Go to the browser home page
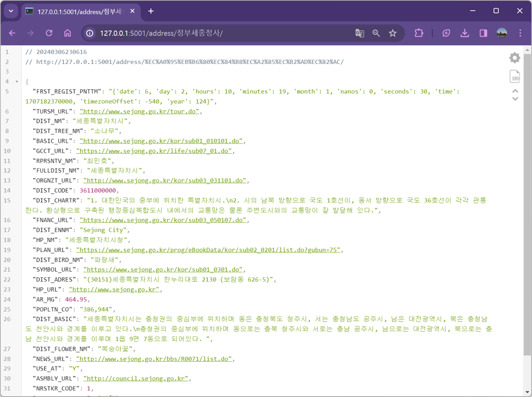Image resolution: width=532 pixels, height=397 pixels. coord(68,33)
